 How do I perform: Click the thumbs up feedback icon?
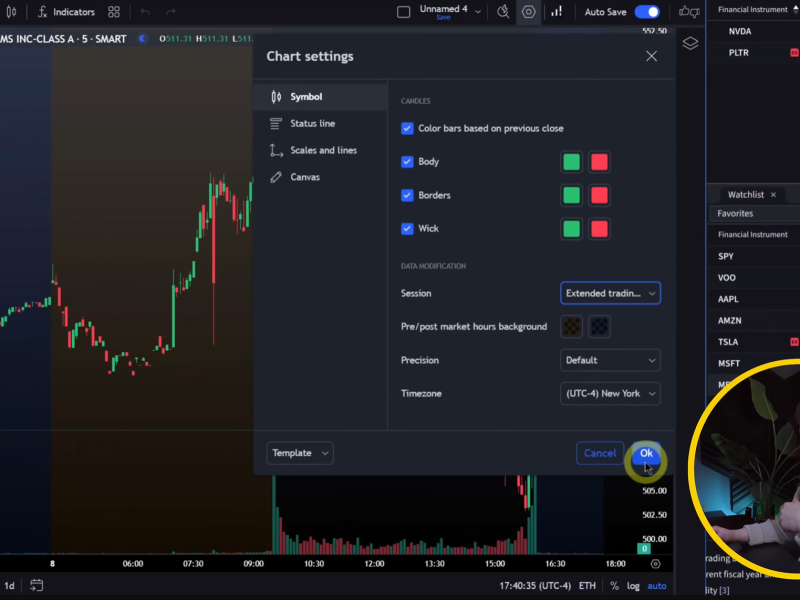[689, 12]
